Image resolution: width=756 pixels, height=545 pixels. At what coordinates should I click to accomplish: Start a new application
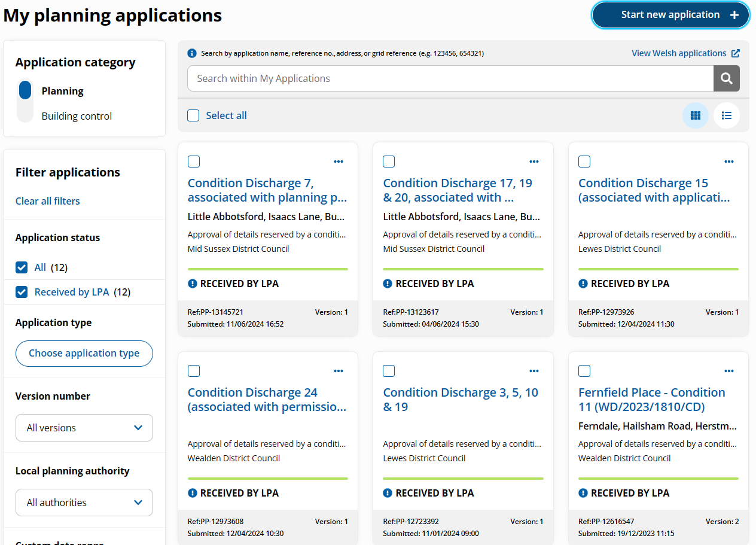pos(670,15)
